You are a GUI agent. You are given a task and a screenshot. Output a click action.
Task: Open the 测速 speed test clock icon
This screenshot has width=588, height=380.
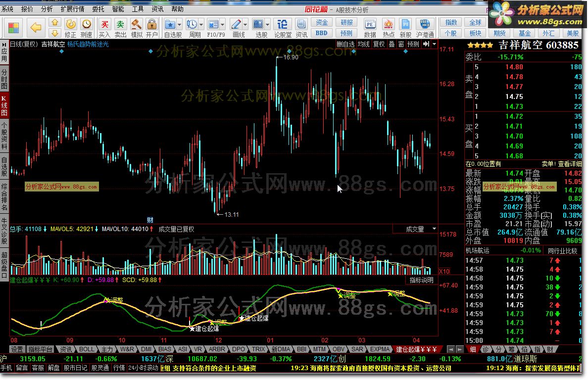coord(86,24)
